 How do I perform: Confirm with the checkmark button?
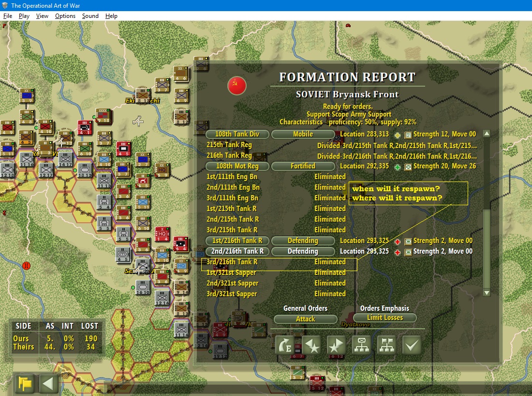click(412, 345)
